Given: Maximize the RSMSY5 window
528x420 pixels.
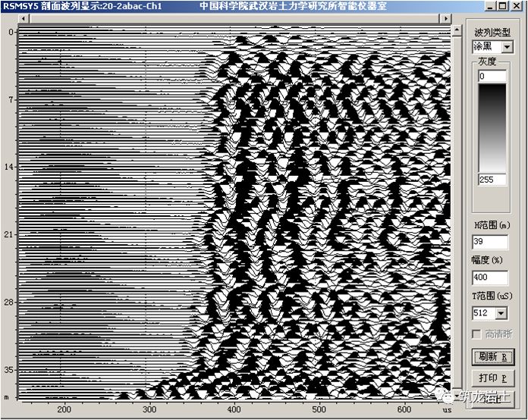Looking at the screenshot, I should [502, 6].
